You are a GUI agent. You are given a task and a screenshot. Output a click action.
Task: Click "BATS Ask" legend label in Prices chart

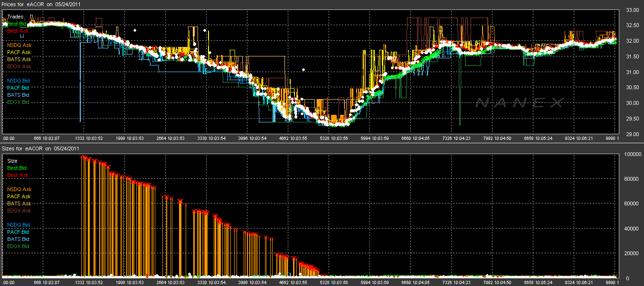19,59
